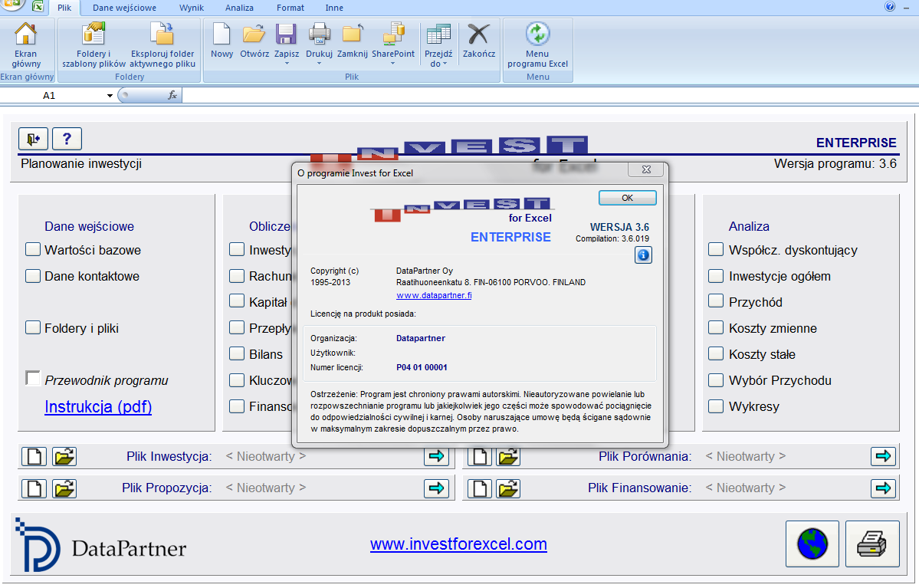This screenshot has height=588, width=919.
Task: Open the SharePoint ribbon icon
Action: 392,34
